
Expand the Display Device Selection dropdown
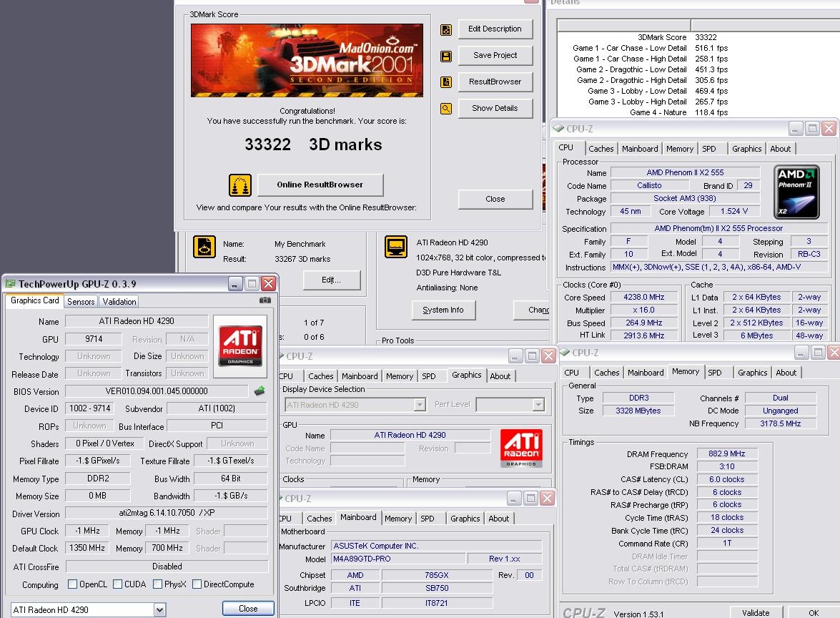(x=420, y=405)
